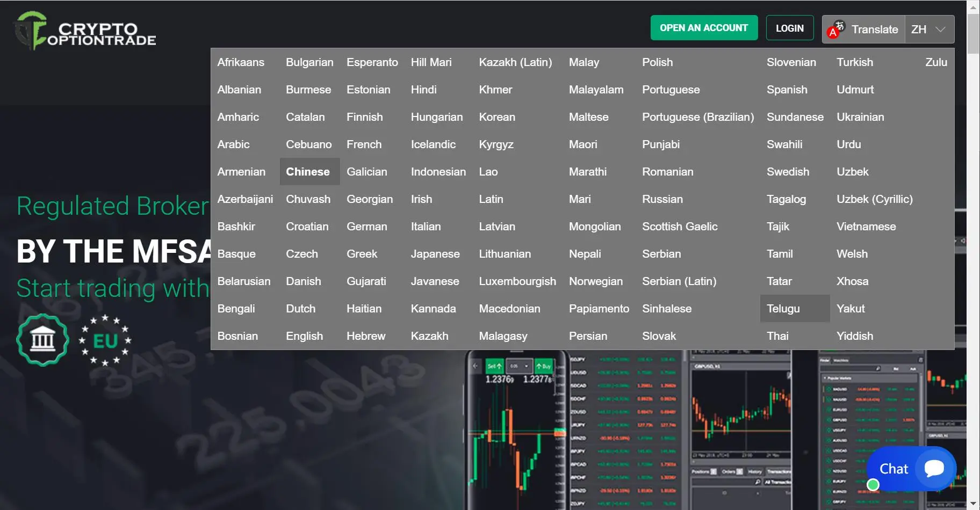Viewport: 980px width, 510px height.
Task: Click the Crypto OptionTrade logo
Action: [x=85, y=31]
